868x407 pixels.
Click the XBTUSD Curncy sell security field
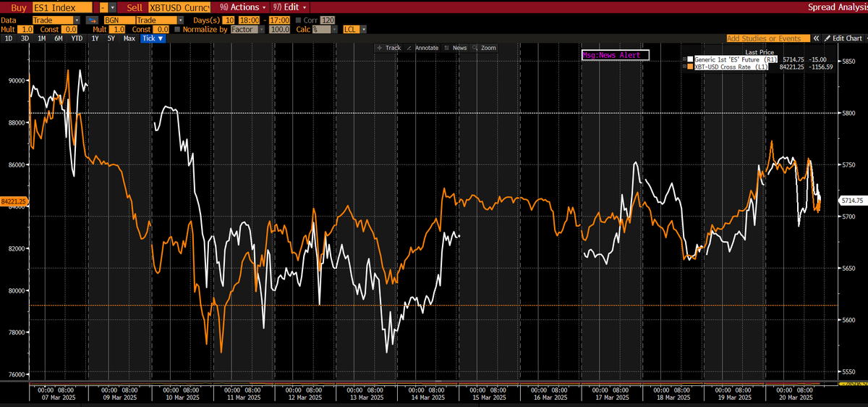point(179,7)
